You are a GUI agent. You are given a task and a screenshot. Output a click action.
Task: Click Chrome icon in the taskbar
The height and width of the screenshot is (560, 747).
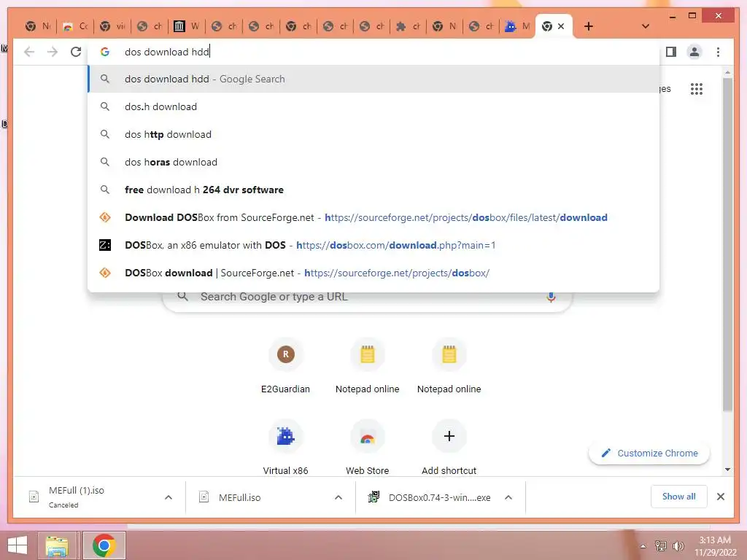pyautogui.click(x=104, y=545)
